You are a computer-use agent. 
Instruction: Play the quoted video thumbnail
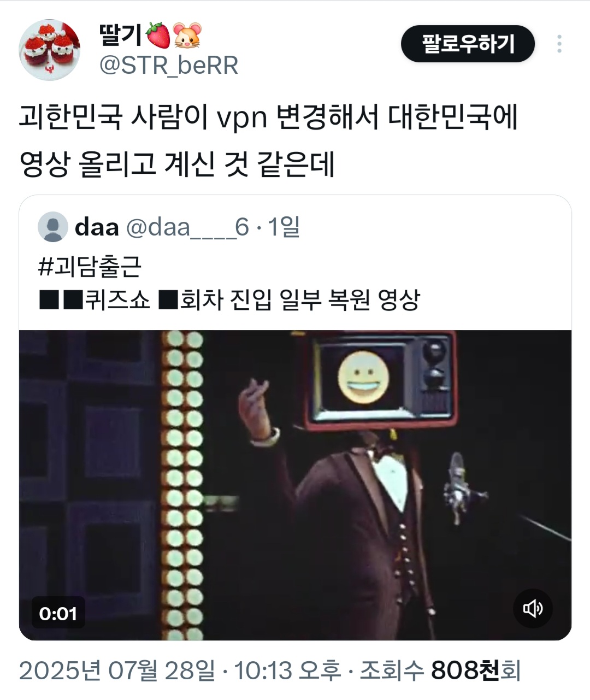295,485
